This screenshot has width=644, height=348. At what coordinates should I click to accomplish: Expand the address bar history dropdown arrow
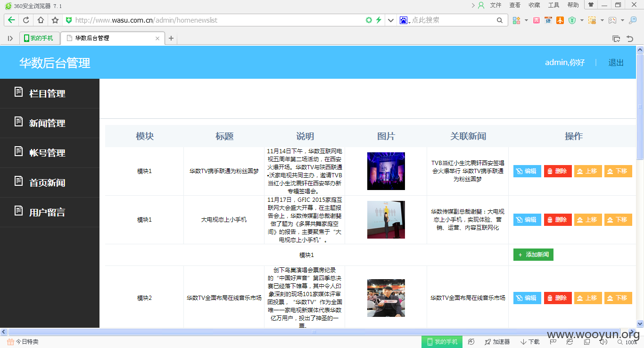tap(391, 20)
